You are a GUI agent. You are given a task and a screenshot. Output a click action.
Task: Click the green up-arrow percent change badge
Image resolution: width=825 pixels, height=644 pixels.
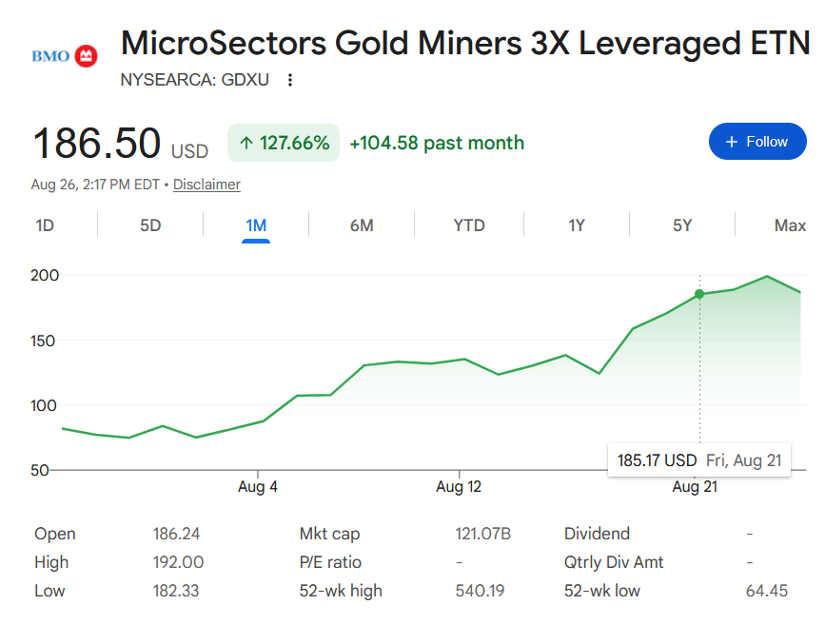point(284,143)
